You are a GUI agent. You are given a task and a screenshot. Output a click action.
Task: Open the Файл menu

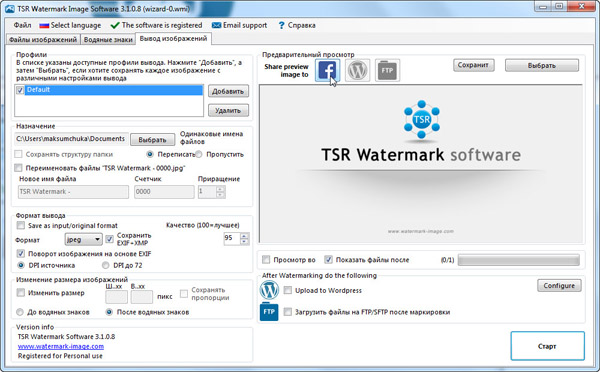click(x=22, y=25)
